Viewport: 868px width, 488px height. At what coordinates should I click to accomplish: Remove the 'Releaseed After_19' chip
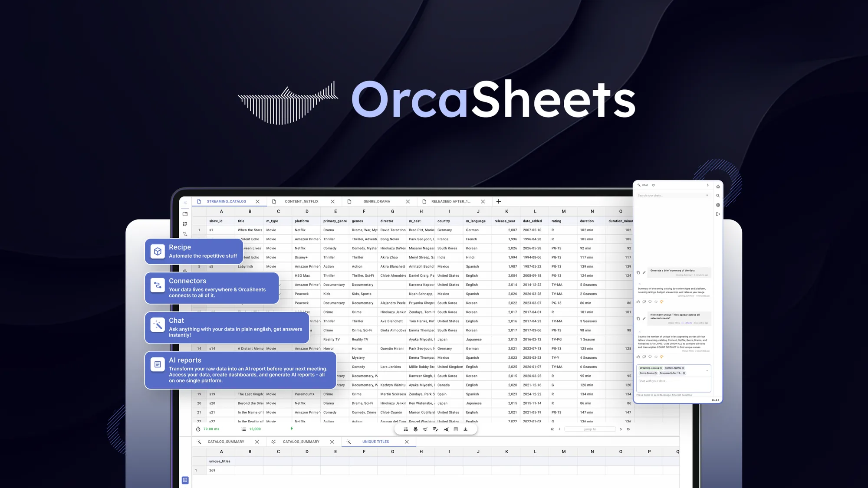pos(684,373)
